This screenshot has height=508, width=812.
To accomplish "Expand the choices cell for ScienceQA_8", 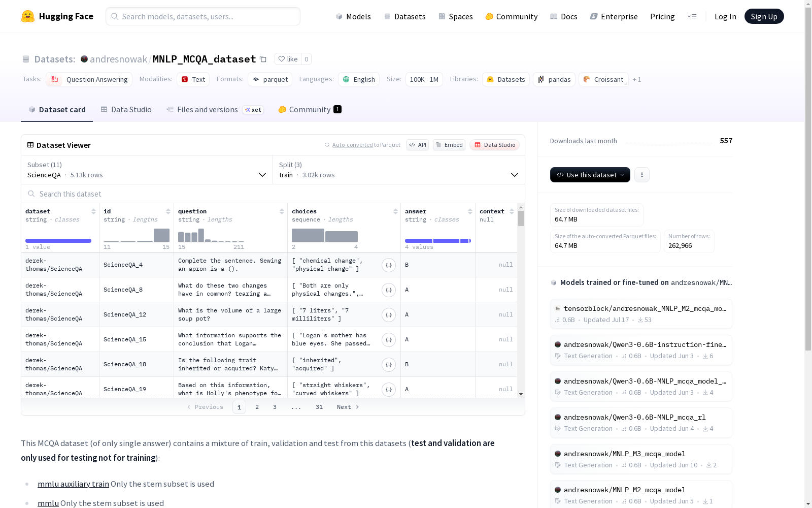I will pyautogui.click(x=389, y=290).
